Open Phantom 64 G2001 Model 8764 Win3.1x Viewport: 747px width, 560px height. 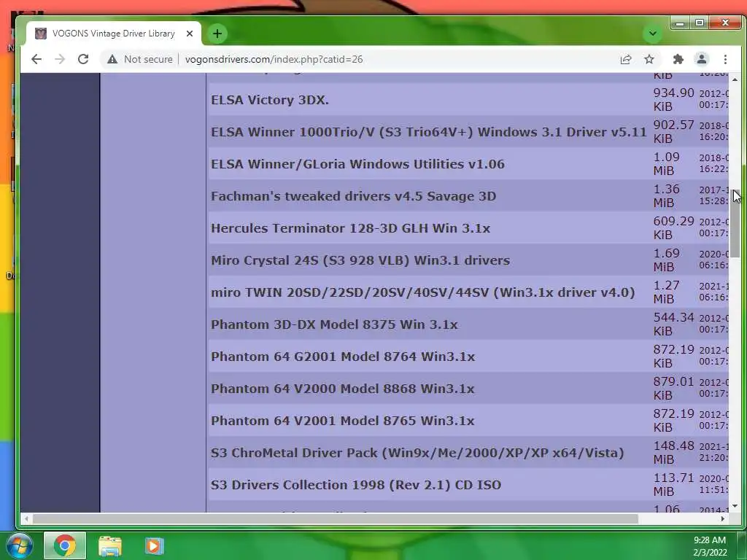pyautogui.click(x=343, y=357)
